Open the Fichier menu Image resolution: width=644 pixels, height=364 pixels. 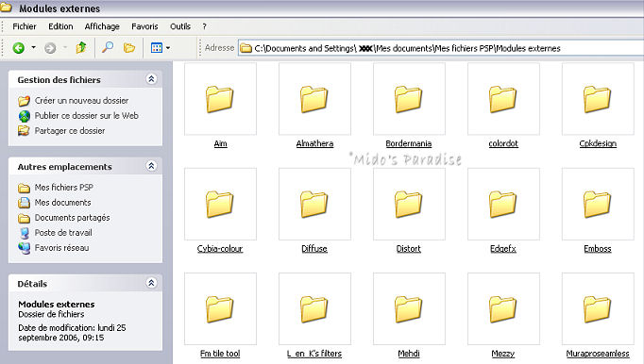click(x=25, y=26)
